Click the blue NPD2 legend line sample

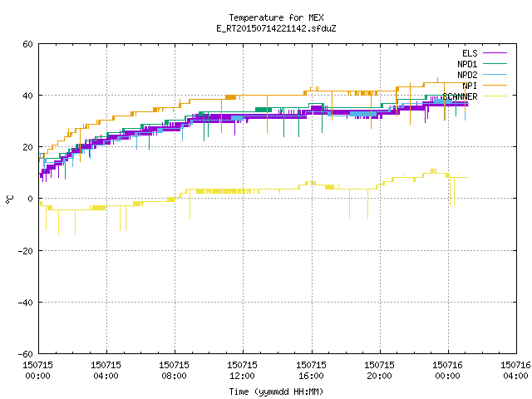click(x=495, y=74)
